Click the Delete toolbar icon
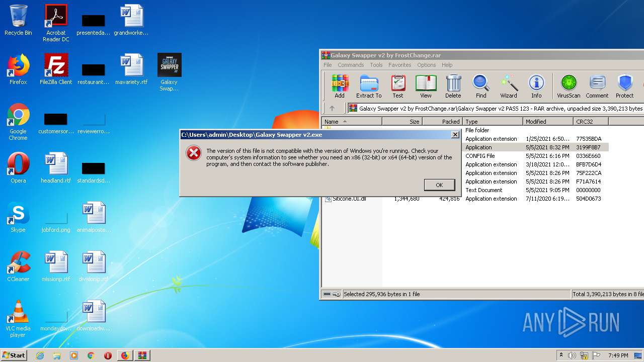 pos(453,86)
